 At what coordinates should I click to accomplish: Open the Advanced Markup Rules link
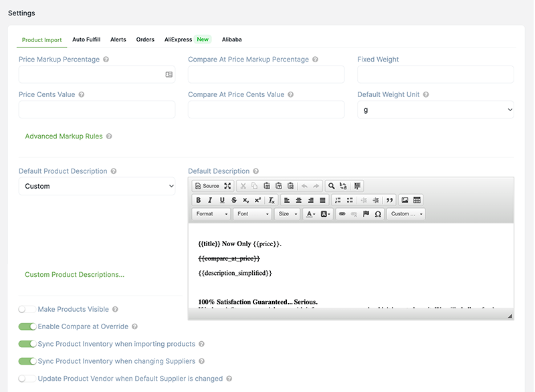64,136
